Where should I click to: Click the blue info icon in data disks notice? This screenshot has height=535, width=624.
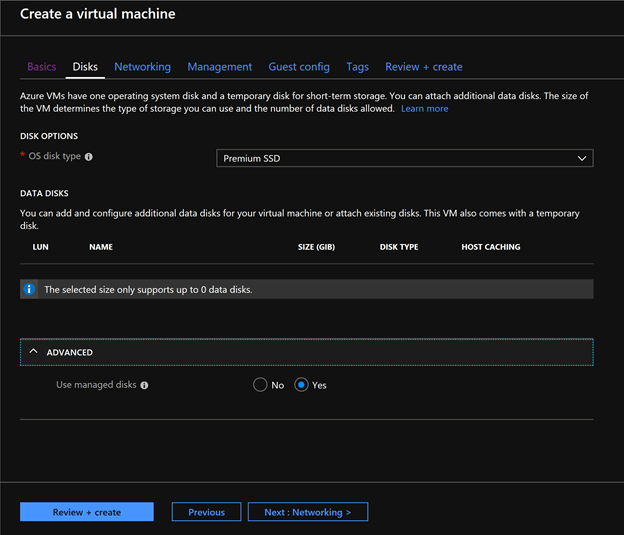pos(29,289)
